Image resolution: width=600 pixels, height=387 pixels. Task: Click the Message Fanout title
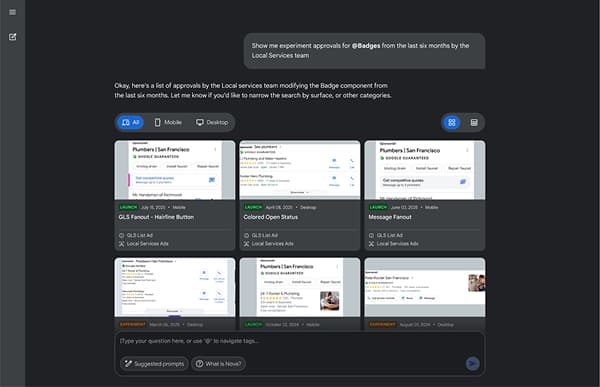390,217
